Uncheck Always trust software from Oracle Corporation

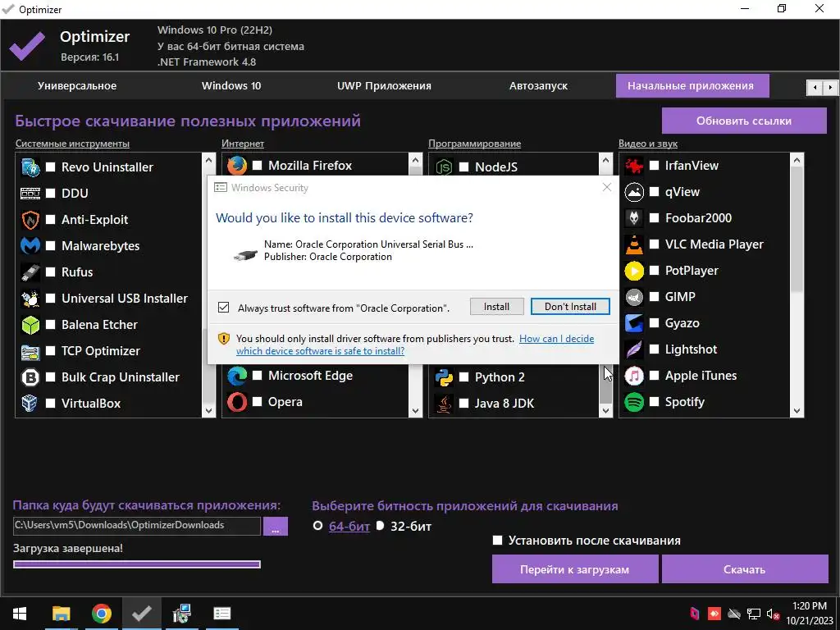coord(223,308)
